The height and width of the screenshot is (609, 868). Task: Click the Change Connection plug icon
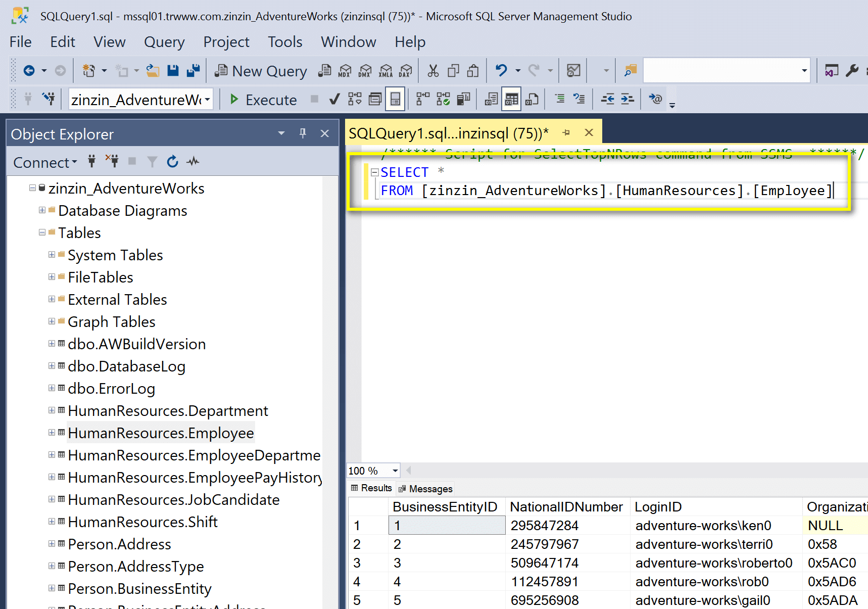click(x=49, y=99)
